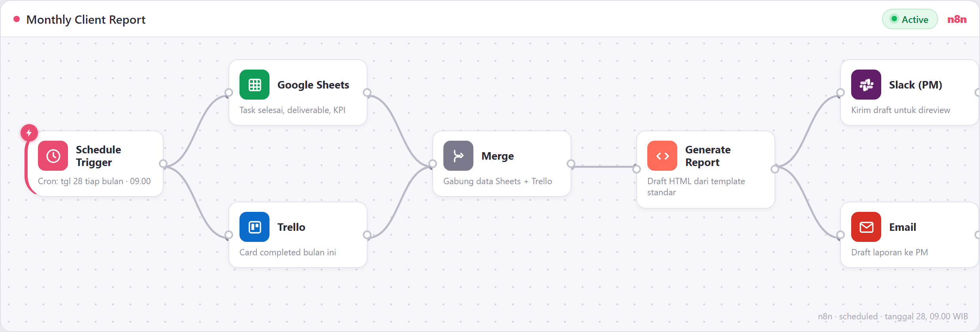The height and width of the screenshot is (332, 980).
Task: Select the Trello node label
Action: (x=291, y=227)
